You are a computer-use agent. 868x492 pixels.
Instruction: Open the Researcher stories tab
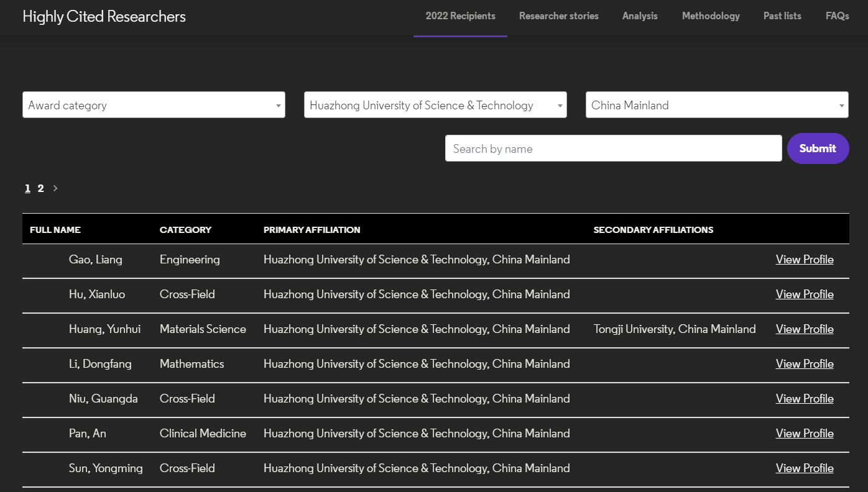coord(558,16)
